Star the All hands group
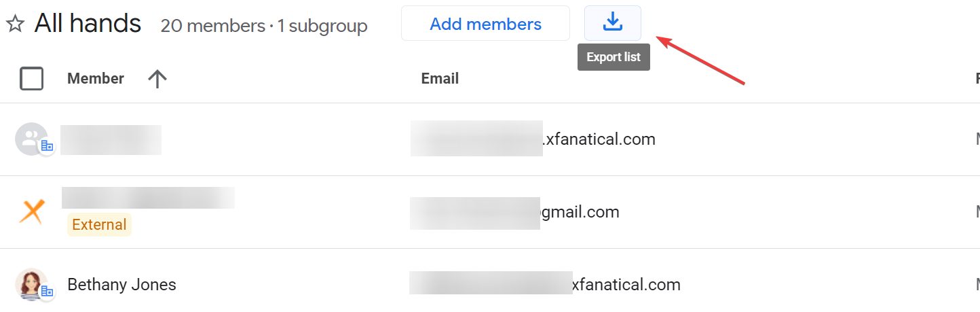Viewport: 980px width, 312px height. tap(15, 25)
